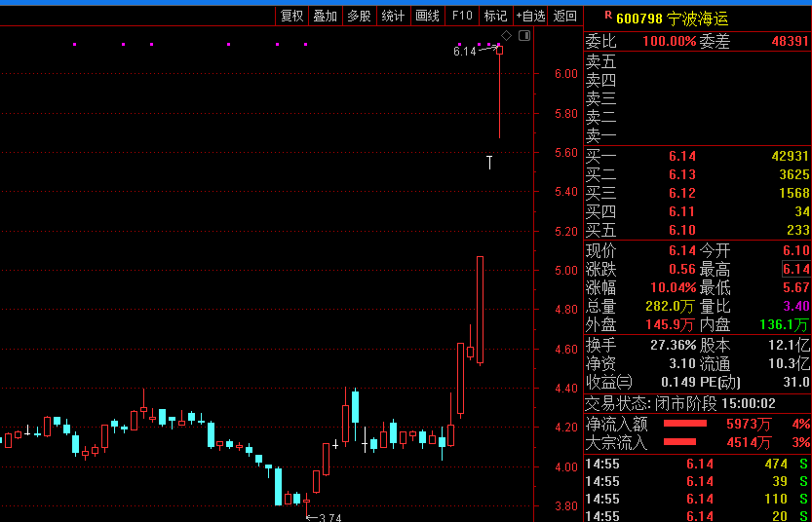Viewport: 812px width, 522px height.
Task: Click the 大宗流入 red bar
Action: [x=685, y=443]
